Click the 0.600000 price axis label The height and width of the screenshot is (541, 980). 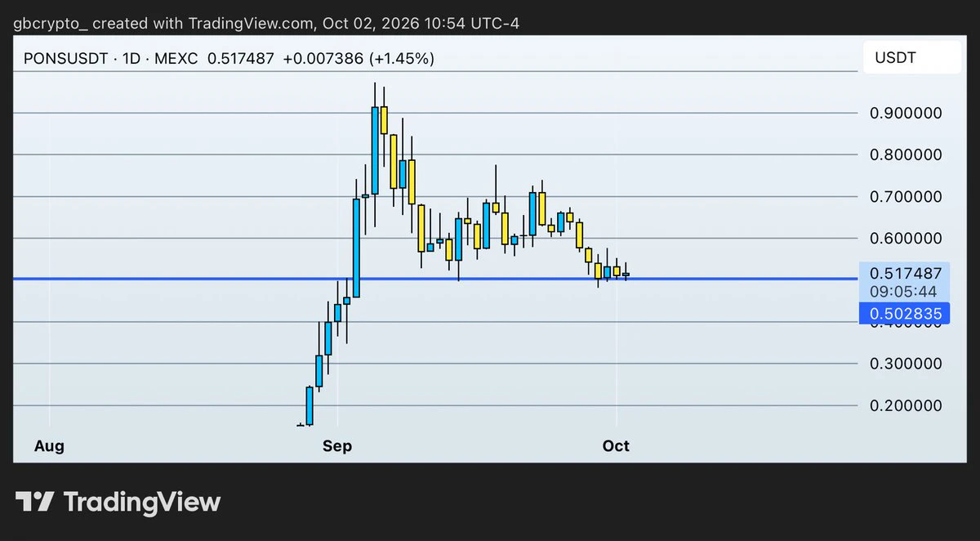904,238
